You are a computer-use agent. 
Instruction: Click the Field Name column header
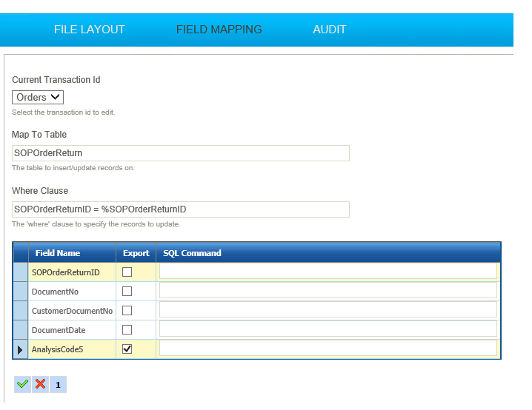click(x=58, y=253)
